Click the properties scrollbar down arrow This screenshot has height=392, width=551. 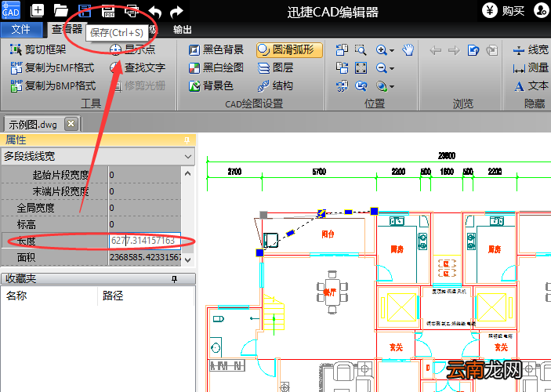[187, 260]
